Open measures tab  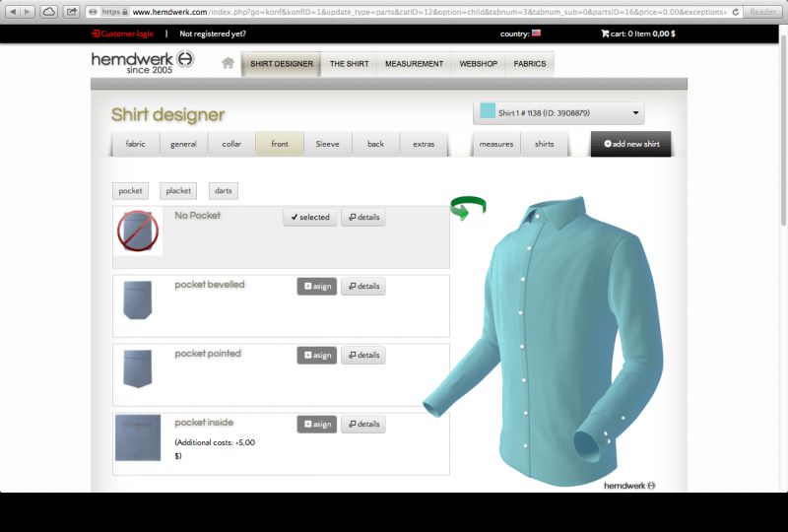[496, 144]
